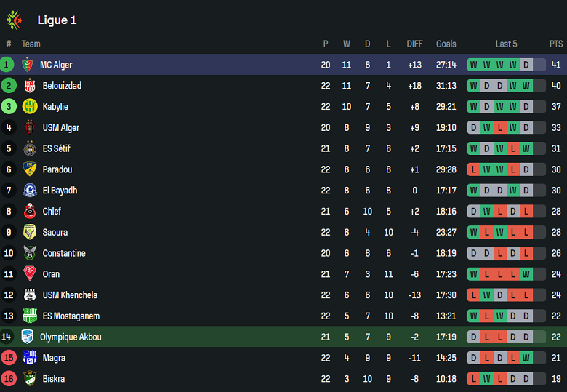Click the red position 16 badge

8,379
